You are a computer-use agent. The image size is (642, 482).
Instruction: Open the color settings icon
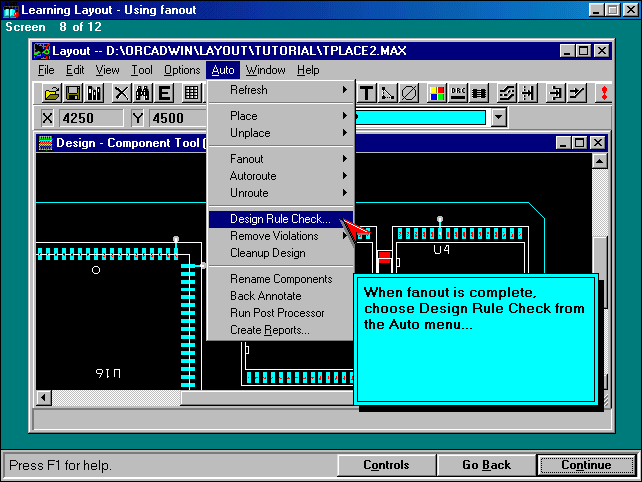pyautogui.click(x=437, y=93)
